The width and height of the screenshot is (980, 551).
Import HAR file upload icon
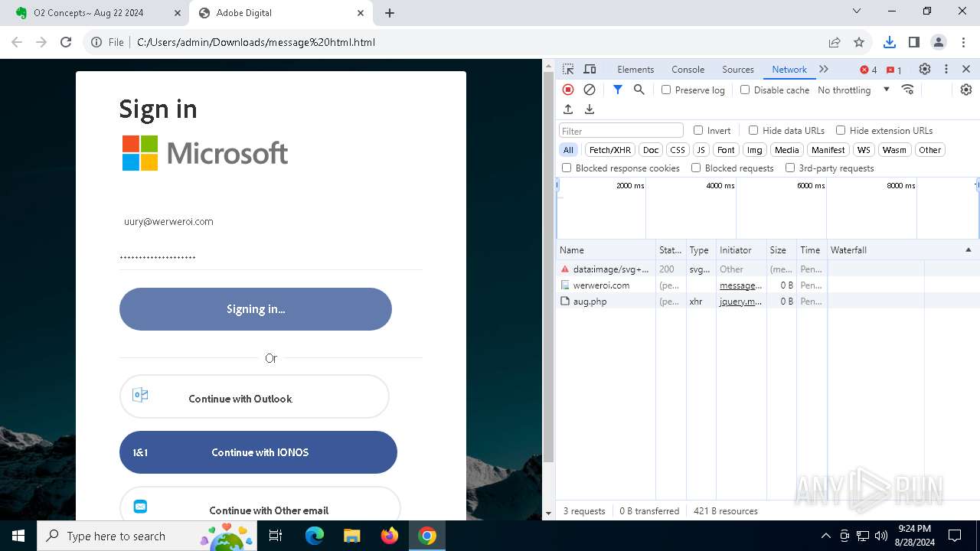point(568,109)
